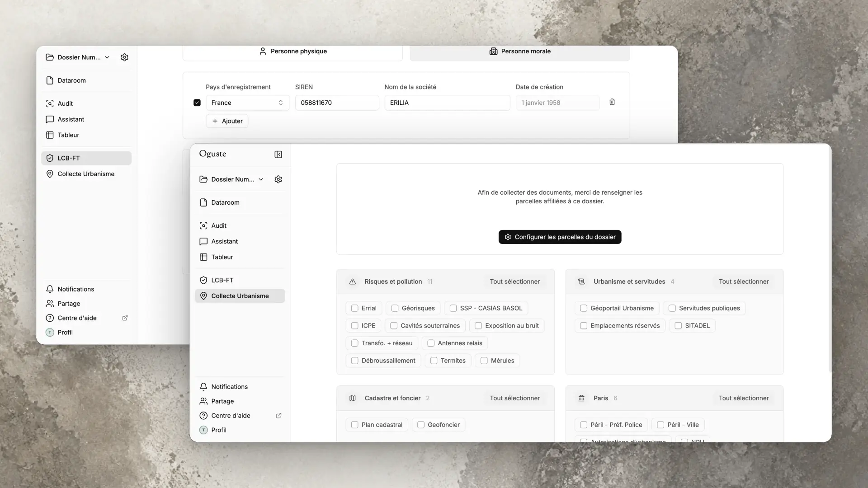
Task: Click the Paris monument icon
Action: pos(581,398)
